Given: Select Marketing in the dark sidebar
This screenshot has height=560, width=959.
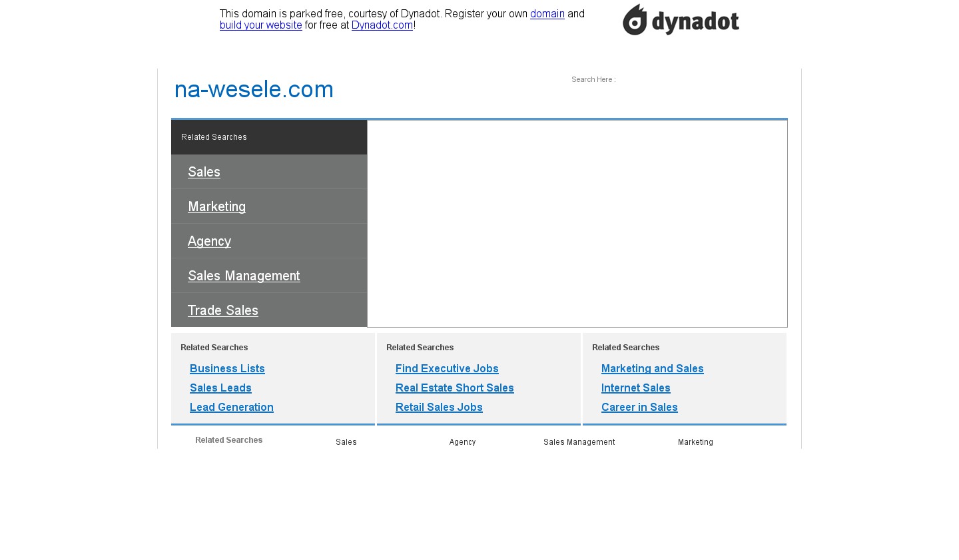Looking at the screenshot, I should (216, 206).
